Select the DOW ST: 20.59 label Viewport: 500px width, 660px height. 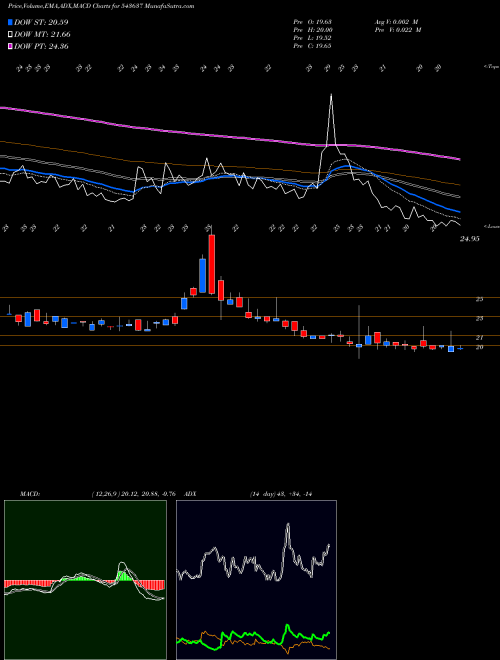(41, 22)
